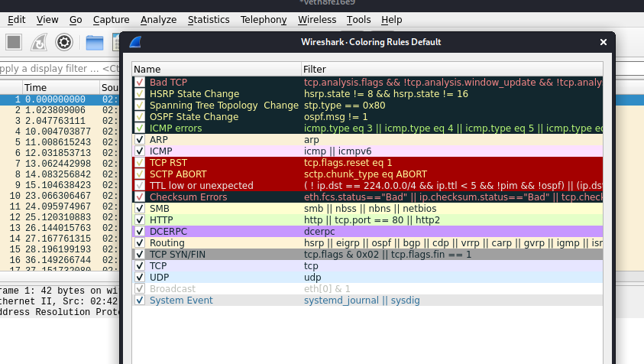Enable the TTL low or unexpected rule
The width and height of the screenshot is (644, 364).
(140, 186)
